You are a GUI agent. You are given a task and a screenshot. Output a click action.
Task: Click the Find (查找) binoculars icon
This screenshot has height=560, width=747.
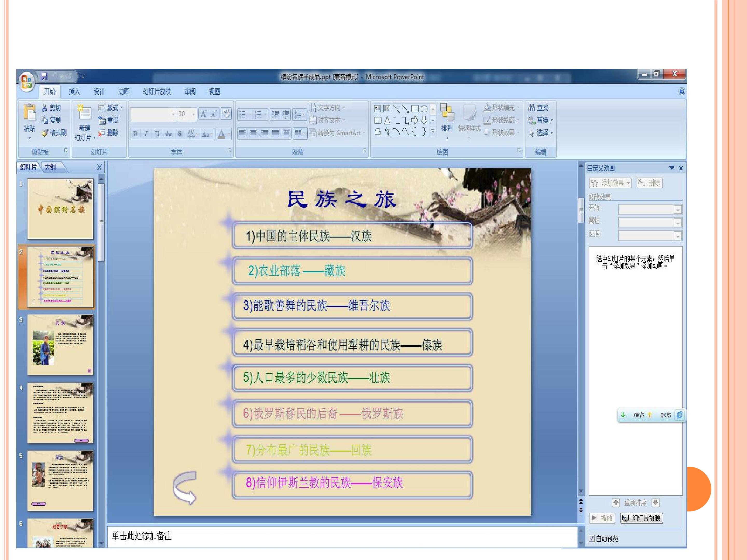531,108
